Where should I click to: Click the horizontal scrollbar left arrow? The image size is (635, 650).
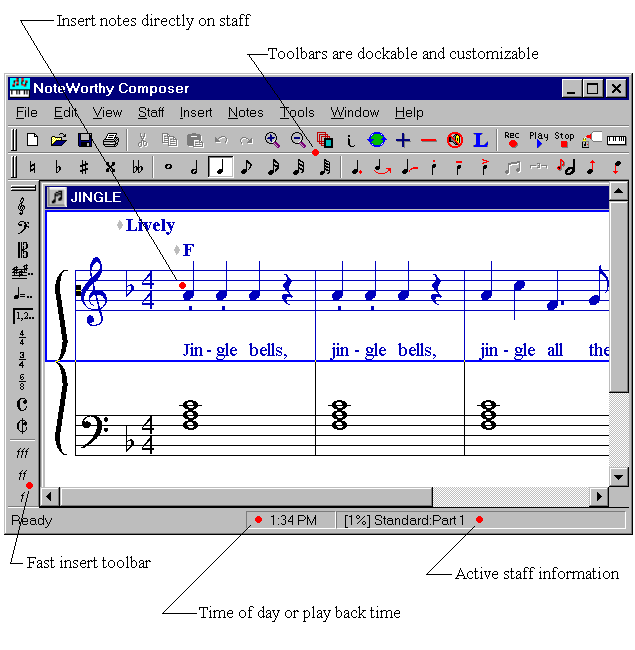tap(50, 496)
